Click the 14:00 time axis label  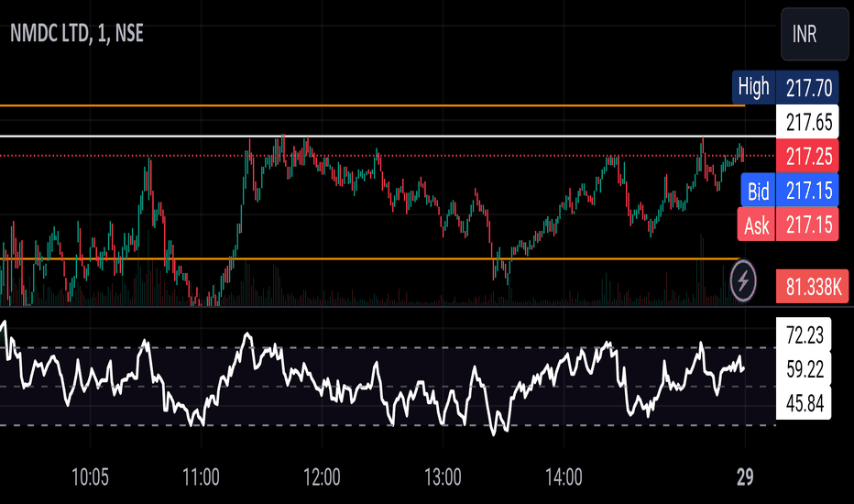[x=564, y=477]
